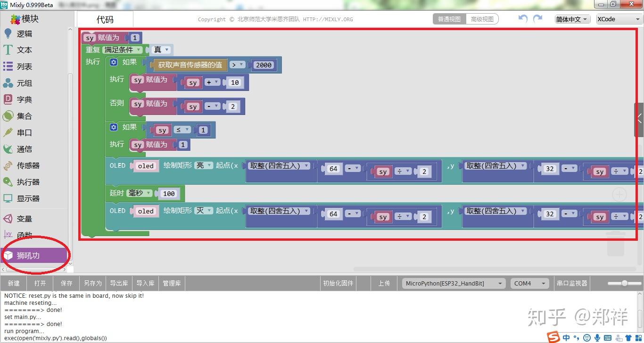
Task: Click the 导出库 export library button
Action: (x=119, y=283)
